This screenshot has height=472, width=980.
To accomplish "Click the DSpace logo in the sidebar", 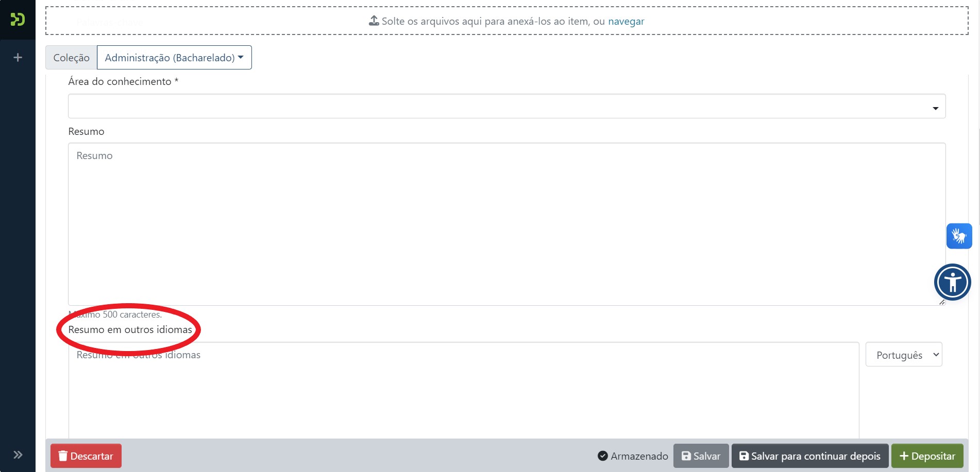I will 18,20.
